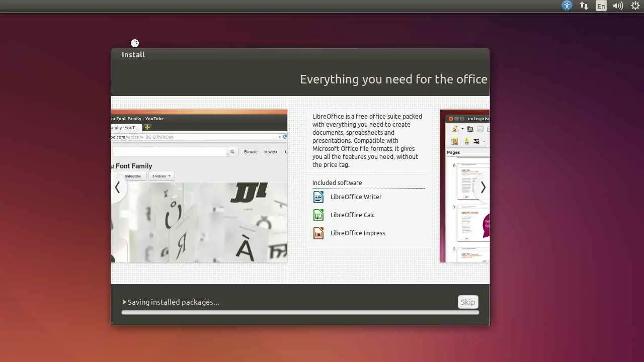
Task: Select page 6 thumbnail in Pages panel
Action: 473,181
